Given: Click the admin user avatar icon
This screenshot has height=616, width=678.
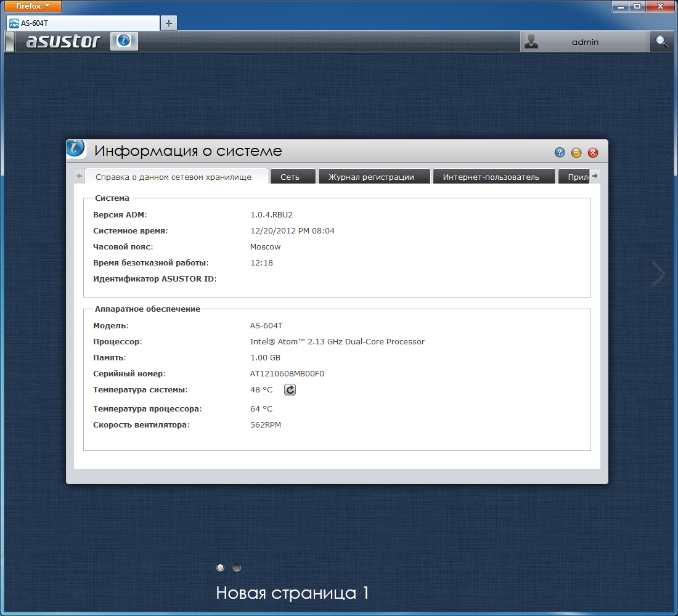Looking at the screenshot, I should [531, 41].
